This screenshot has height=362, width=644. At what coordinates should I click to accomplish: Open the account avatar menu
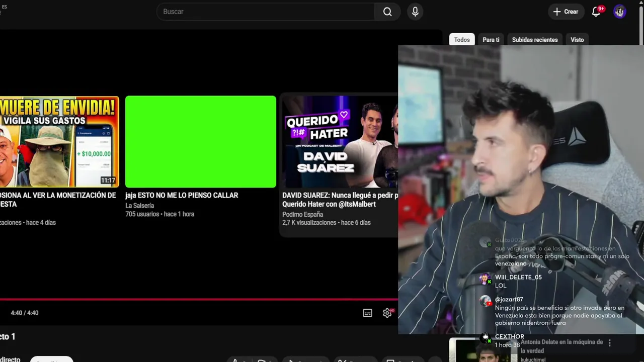619,12
